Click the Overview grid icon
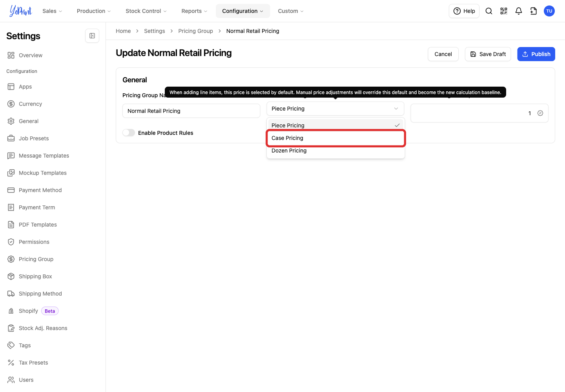Screen dimensions: 565x392 [x=11, y=55]
